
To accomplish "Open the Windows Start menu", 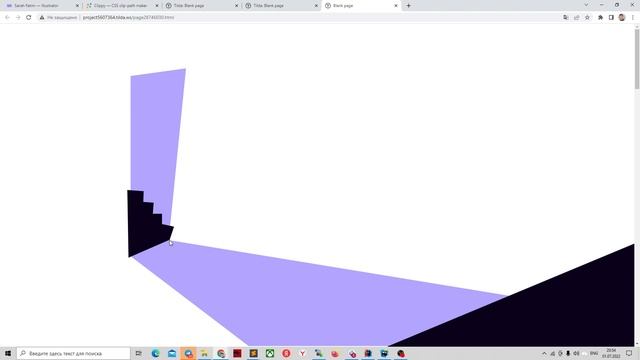I will (8, 353).
